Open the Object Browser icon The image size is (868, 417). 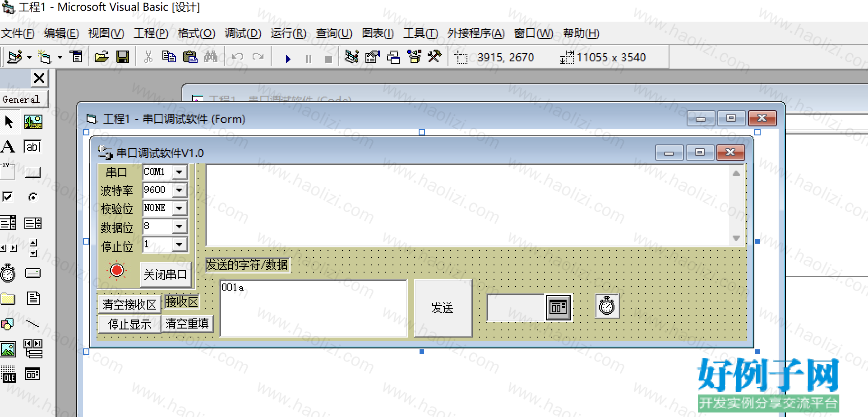point(414,57)
